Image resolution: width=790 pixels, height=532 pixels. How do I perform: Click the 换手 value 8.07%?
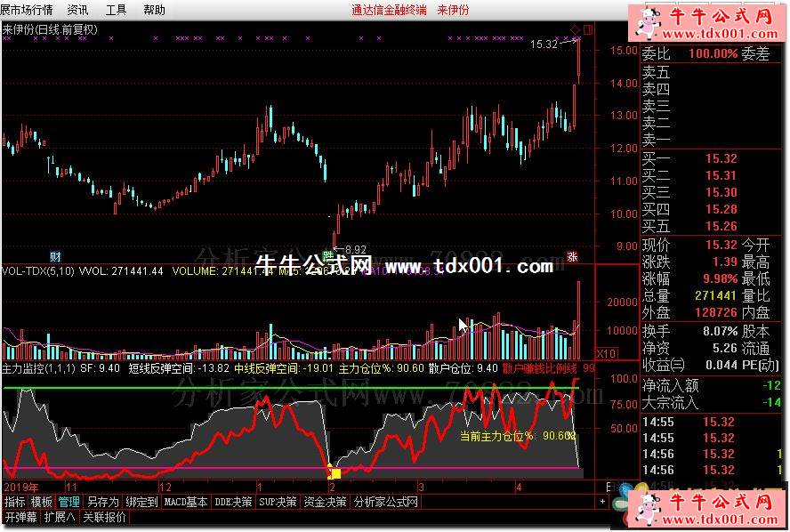tap(720, 331)
